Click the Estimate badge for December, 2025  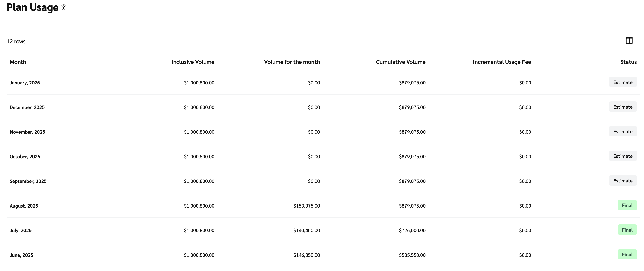point(623,107)
